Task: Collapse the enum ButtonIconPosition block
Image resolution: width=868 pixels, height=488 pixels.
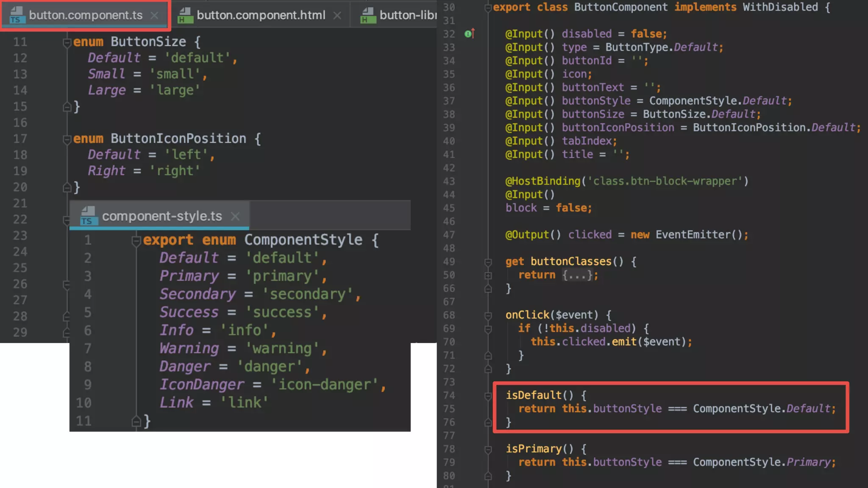Action: tap(67, 139)
